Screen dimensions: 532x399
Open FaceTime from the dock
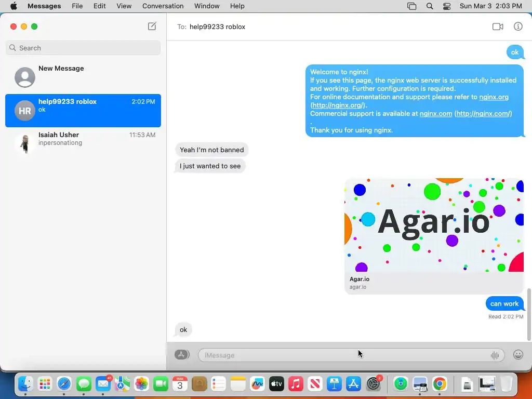tap(161, 384)
